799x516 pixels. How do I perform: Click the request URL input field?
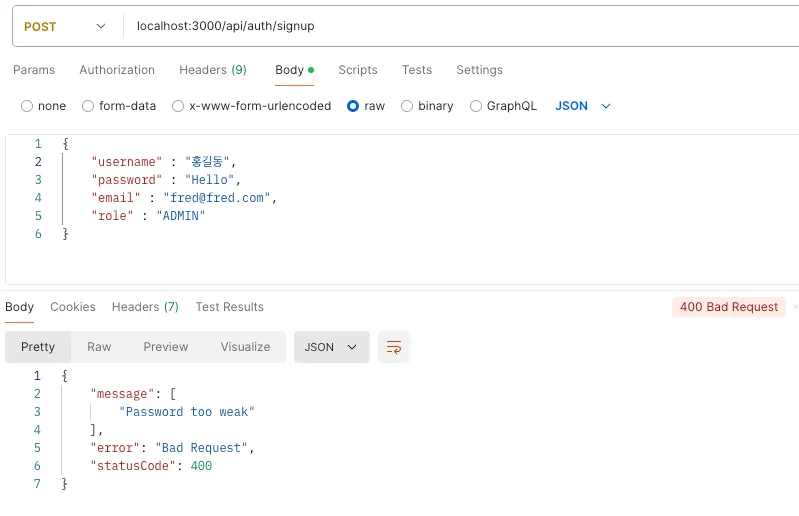pyautogui.click(x=450, y=26)
